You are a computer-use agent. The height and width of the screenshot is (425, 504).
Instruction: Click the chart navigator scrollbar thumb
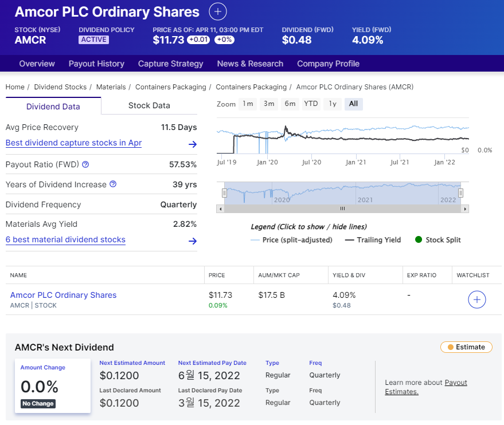(x=343, y=209)
